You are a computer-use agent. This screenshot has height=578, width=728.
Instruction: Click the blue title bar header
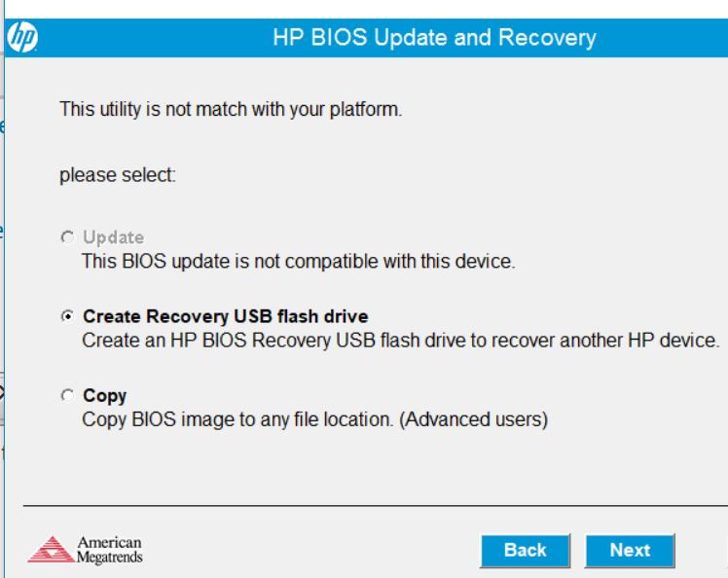click(366, 38)
